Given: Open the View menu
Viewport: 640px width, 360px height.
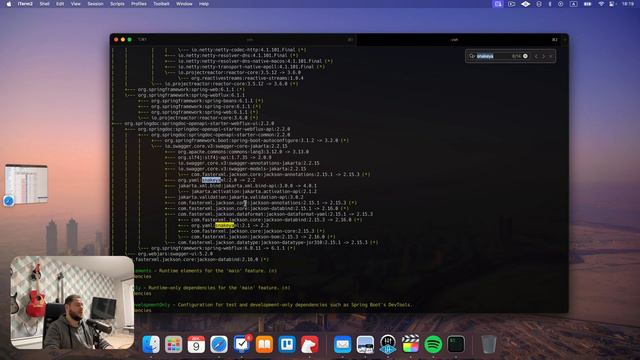Looking at the screenshot, I should click(x=76, y=4).
